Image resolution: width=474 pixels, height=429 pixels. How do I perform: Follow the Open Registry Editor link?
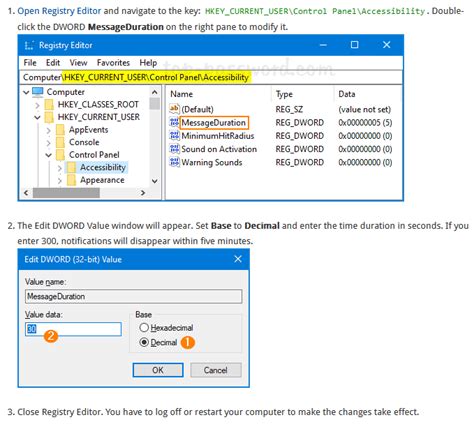point(59,11)
